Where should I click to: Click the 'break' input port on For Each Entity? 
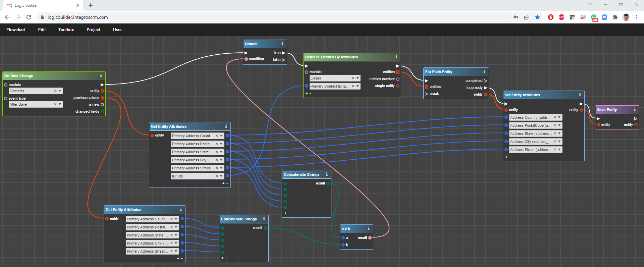point(427,94)
